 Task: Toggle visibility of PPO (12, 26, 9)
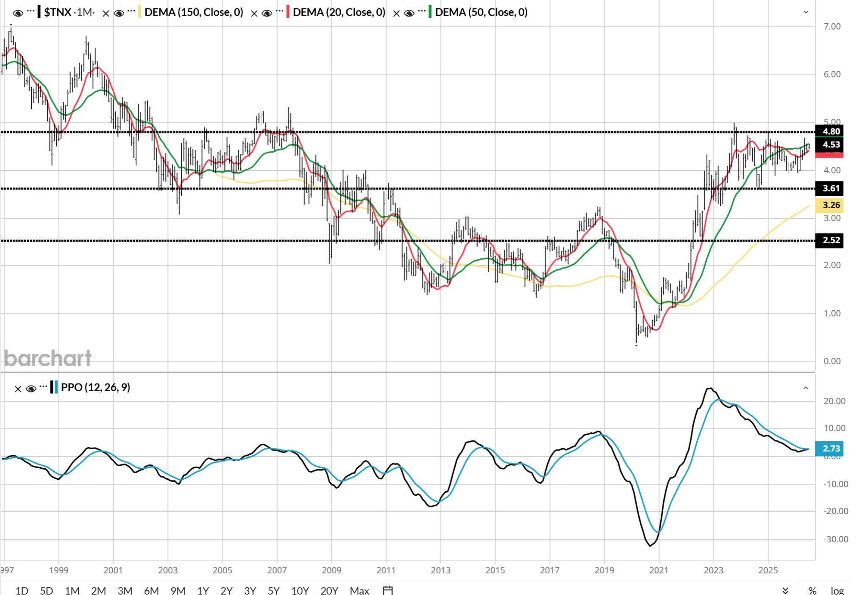tap(31, 389)
